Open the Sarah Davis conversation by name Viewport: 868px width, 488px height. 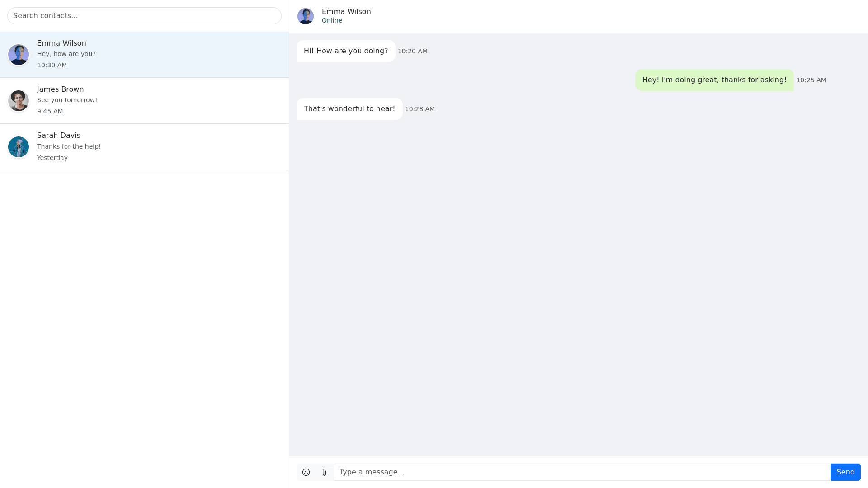coord(58,136)
